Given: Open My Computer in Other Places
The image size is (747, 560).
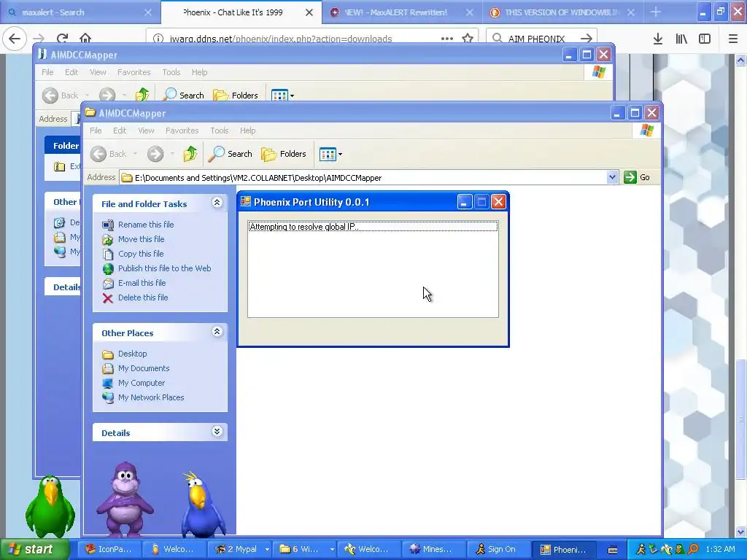Looking at the screenshot, I should coord(142,383).
